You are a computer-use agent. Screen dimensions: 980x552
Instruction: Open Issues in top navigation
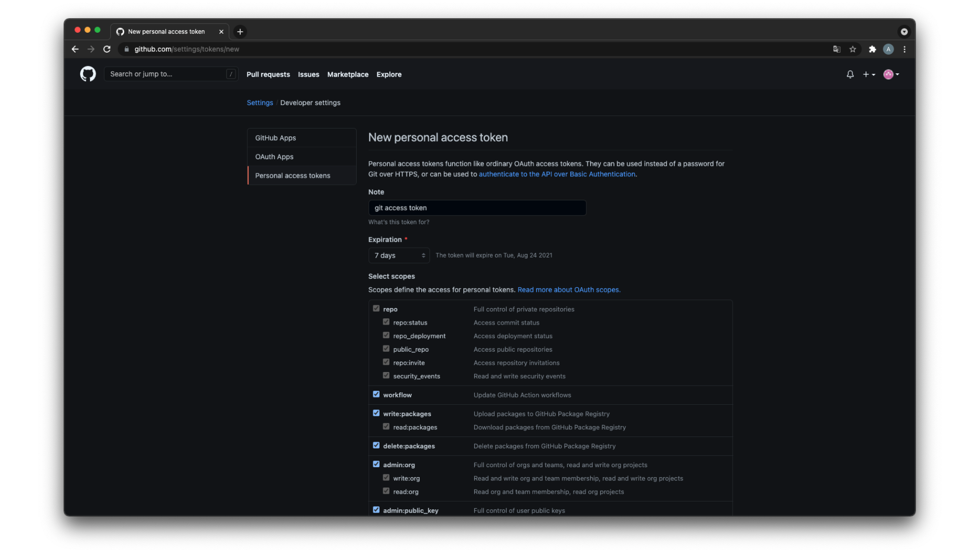point(309,74)
